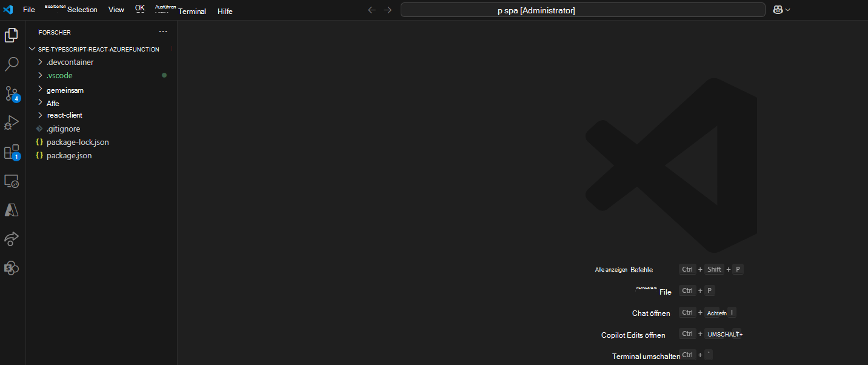Click the Chat öffnen shortcut hint

[651, 313]
